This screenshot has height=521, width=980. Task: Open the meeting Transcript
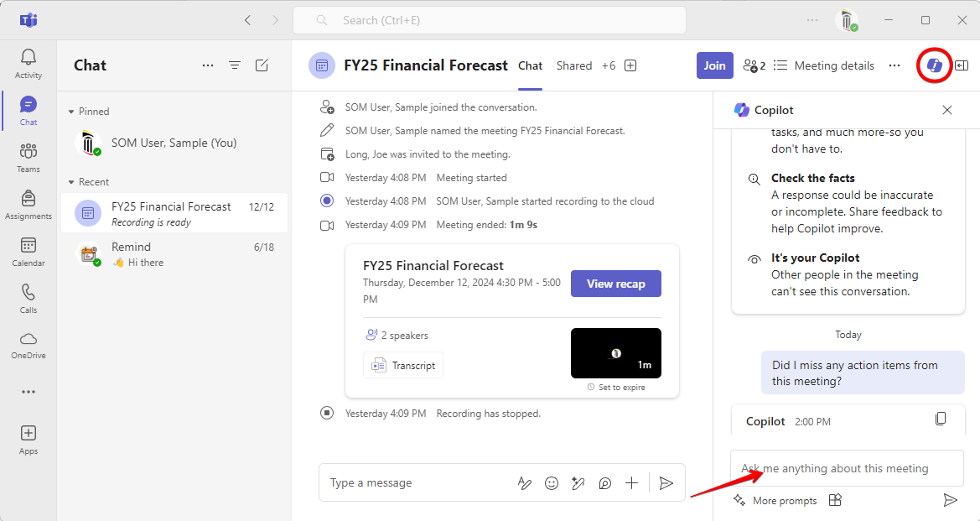pos(403,365)
